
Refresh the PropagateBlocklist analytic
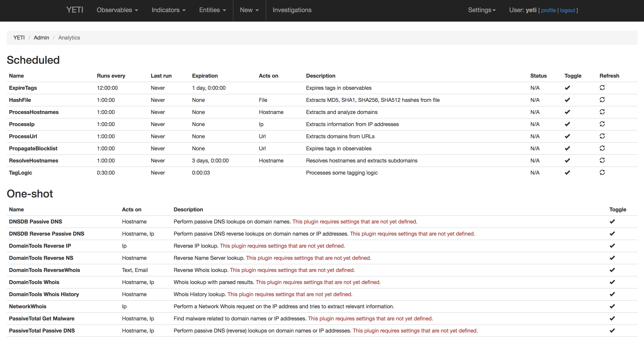(x=602, y=148)
